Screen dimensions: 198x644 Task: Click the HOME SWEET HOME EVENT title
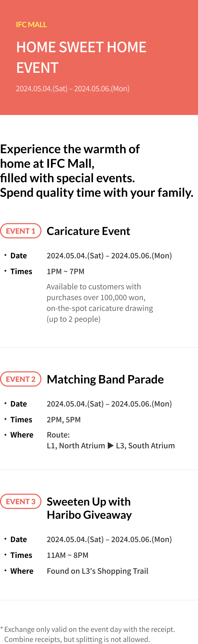coord(81,57)
